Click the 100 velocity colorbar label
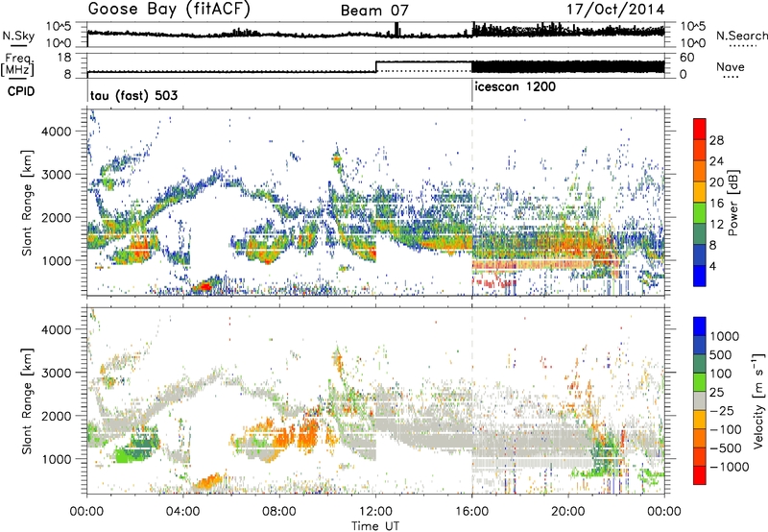 721,374
